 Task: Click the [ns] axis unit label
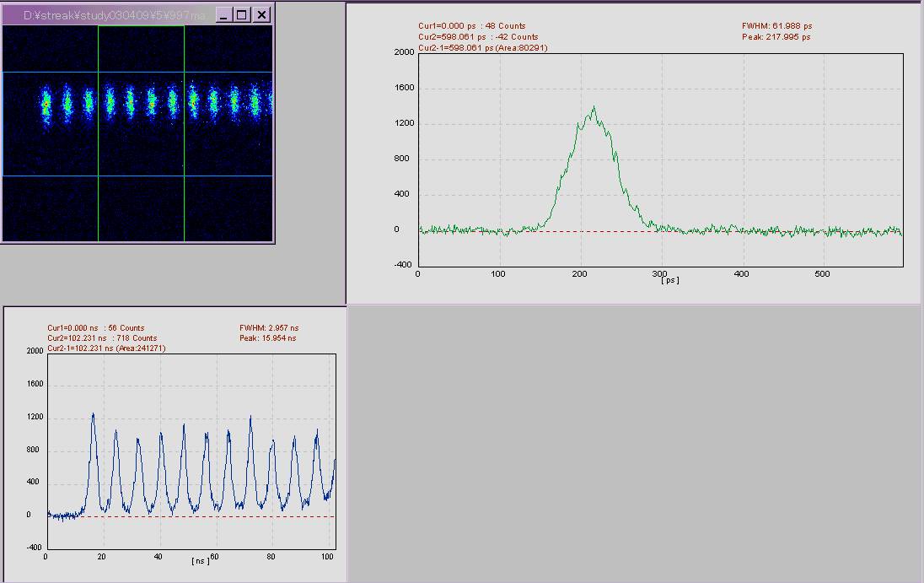(201, 560)
